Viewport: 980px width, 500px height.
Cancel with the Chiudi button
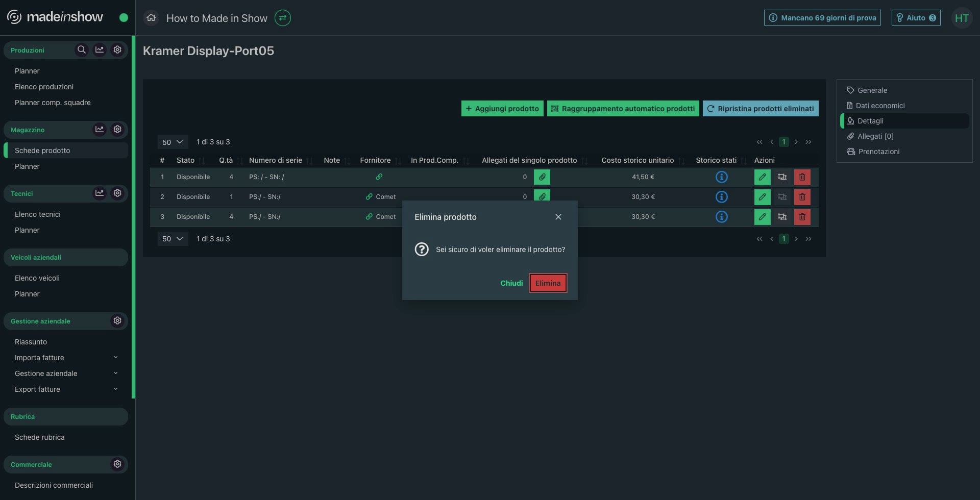point(511,283)
